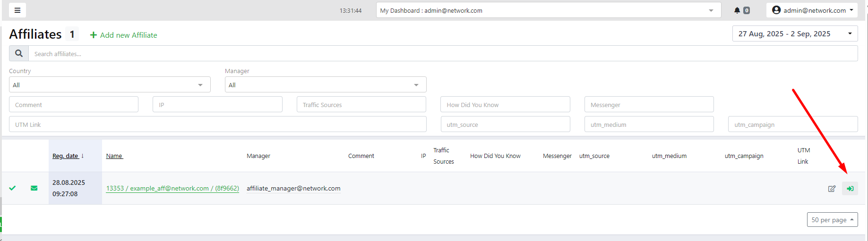Viewport: 868px width, 241px height.
Task: Click the Search affiliates input field
Action: [x=443, y=54]
